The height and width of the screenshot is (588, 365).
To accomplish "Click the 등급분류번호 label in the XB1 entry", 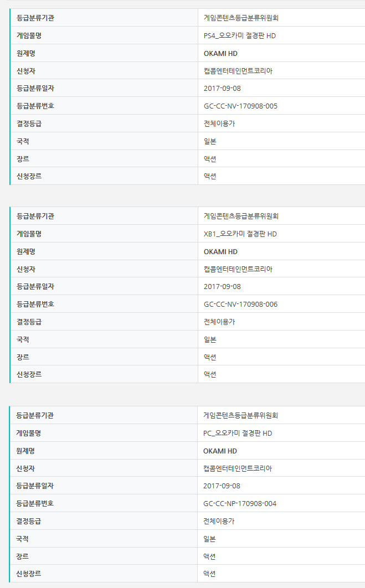I will (x=35, y=304).
